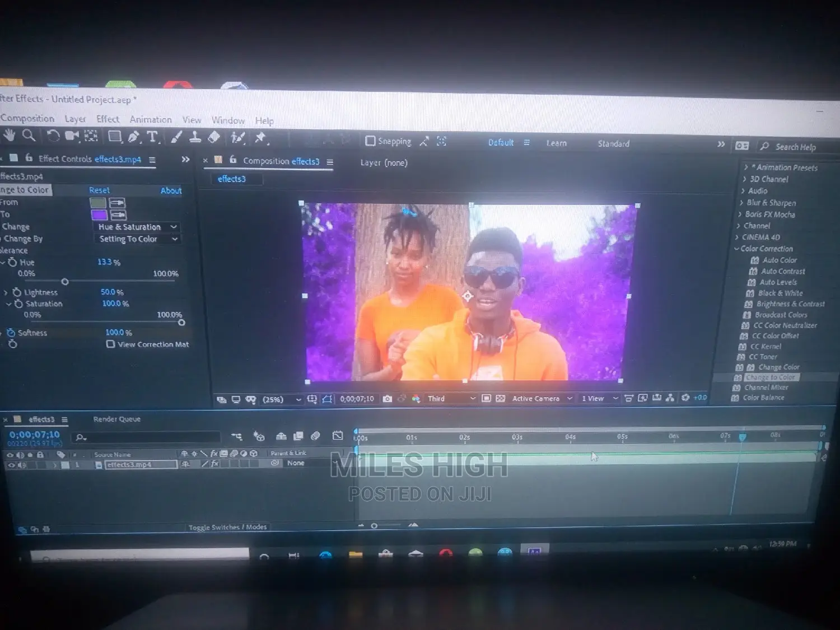Viewport: 840px width, 630px height.
Task: Toggle the transparency grid icon
Action: 500,398
